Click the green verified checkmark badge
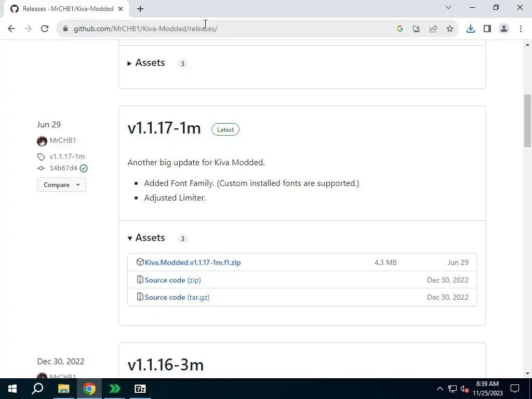This screenshot has width=532, height=399. 84,168
